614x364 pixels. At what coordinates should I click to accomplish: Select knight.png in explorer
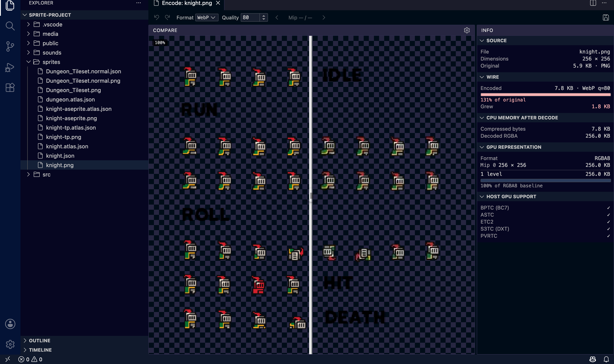click(84, 165)
